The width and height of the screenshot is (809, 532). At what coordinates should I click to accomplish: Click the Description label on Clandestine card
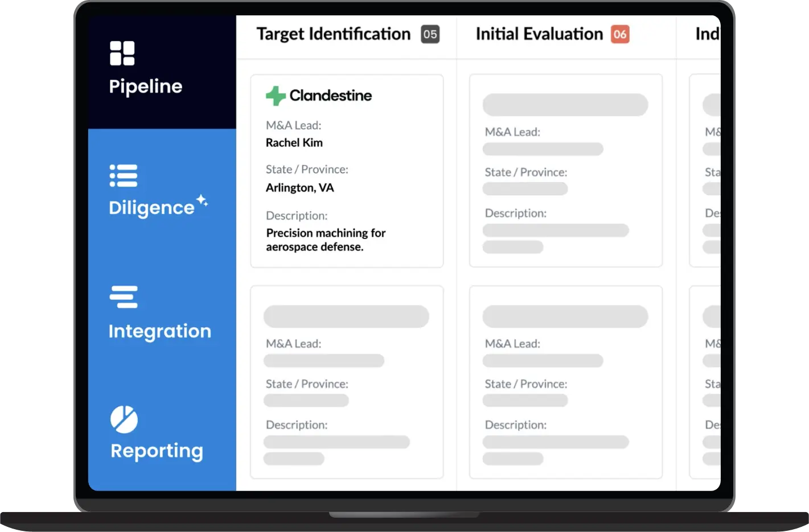(297, 216)
